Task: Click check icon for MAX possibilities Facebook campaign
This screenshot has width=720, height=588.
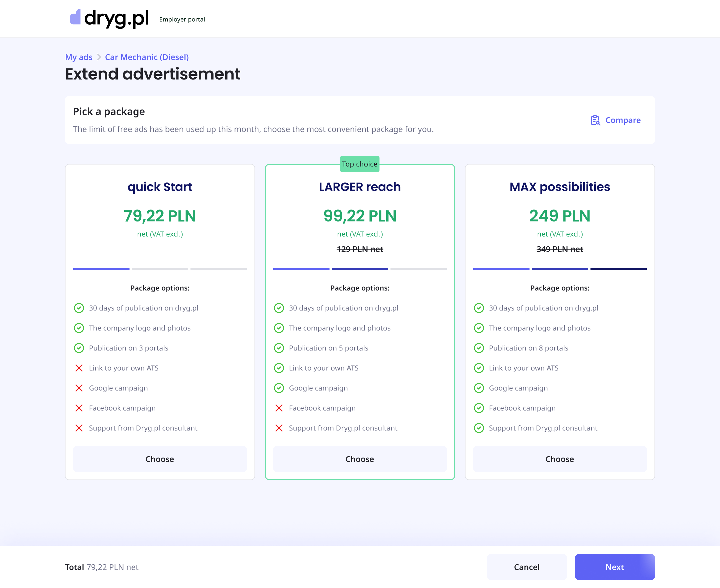Action: click(x=479, y=408)
